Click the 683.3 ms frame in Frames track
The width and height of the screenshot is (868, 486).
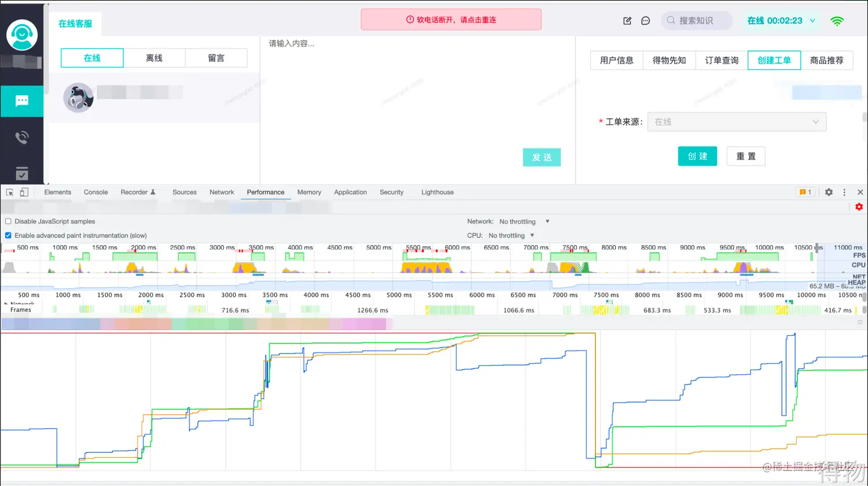(x=657, y=310)
